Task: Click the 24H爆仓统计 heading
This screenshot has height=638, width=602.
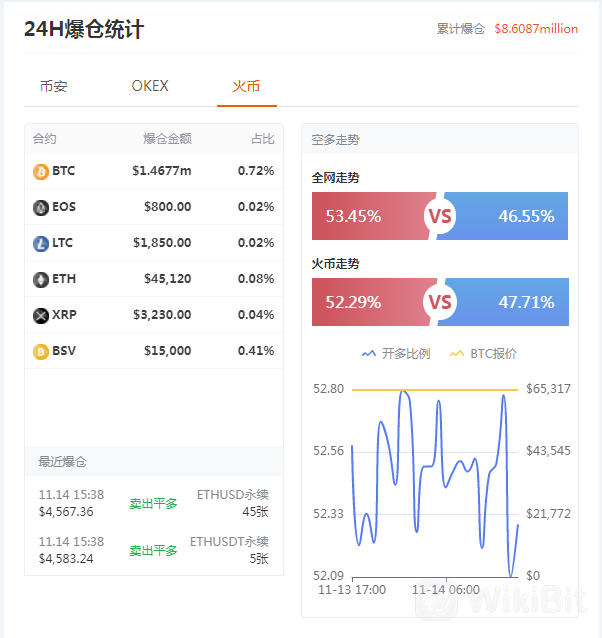Action: point(84,29)
